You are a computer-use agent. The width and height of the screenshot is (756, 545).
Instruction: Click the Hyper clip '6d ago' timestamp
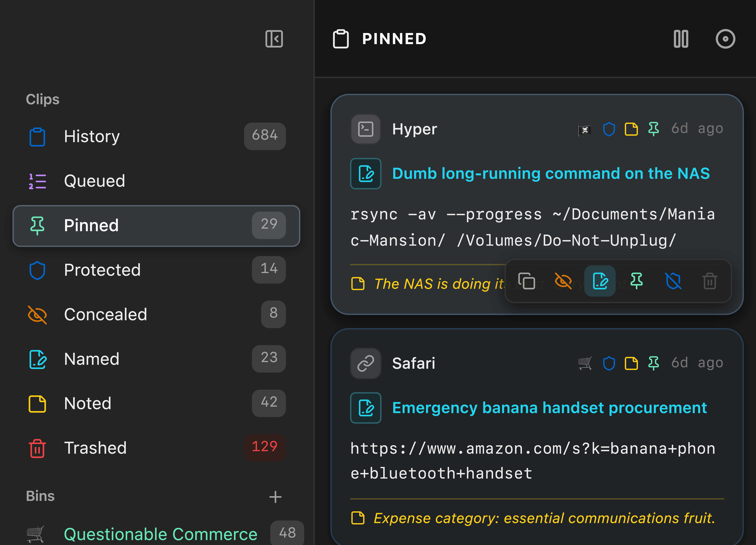point(697,129)
